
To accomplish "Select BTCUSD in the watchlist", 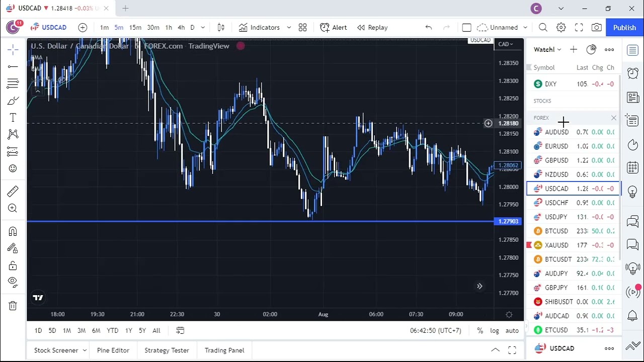I will click(574, 231).
